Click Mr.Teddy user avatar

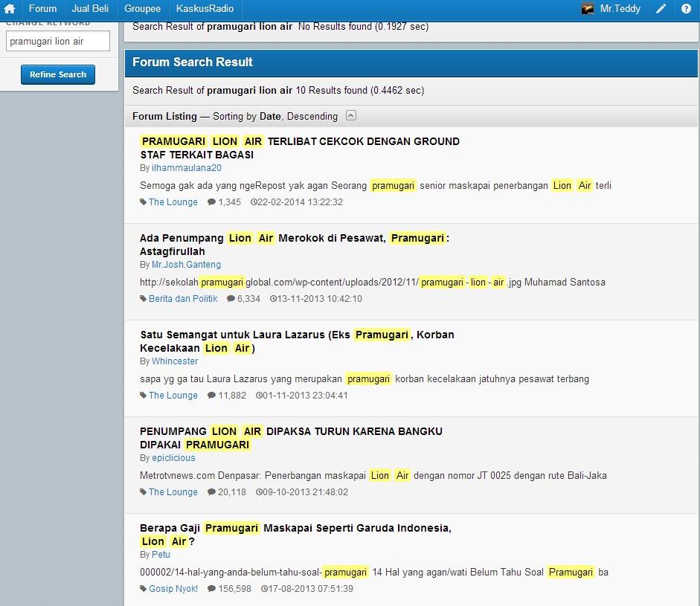(x=588, y=9)
